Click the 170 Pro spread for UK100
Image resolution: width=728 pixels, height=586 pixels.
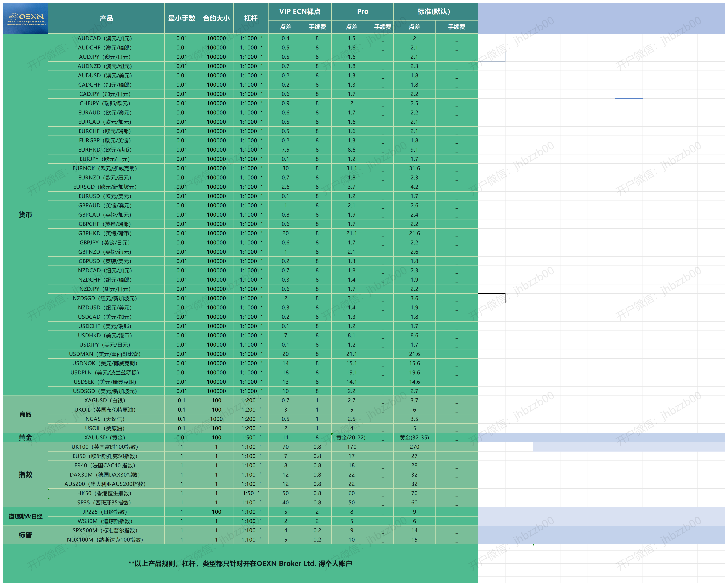coord(352,447)
